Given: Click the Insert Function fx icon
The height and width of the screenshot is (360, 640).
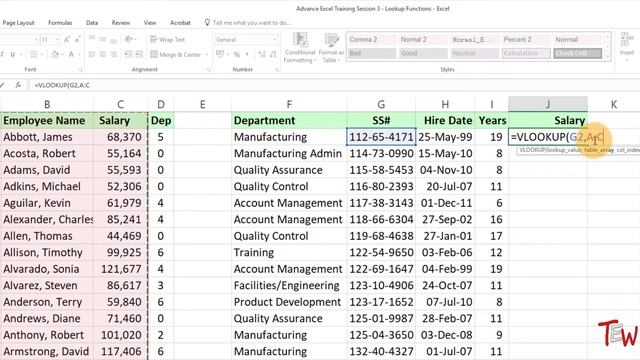Looking at the screenshot, I should (x=18, y=85).
